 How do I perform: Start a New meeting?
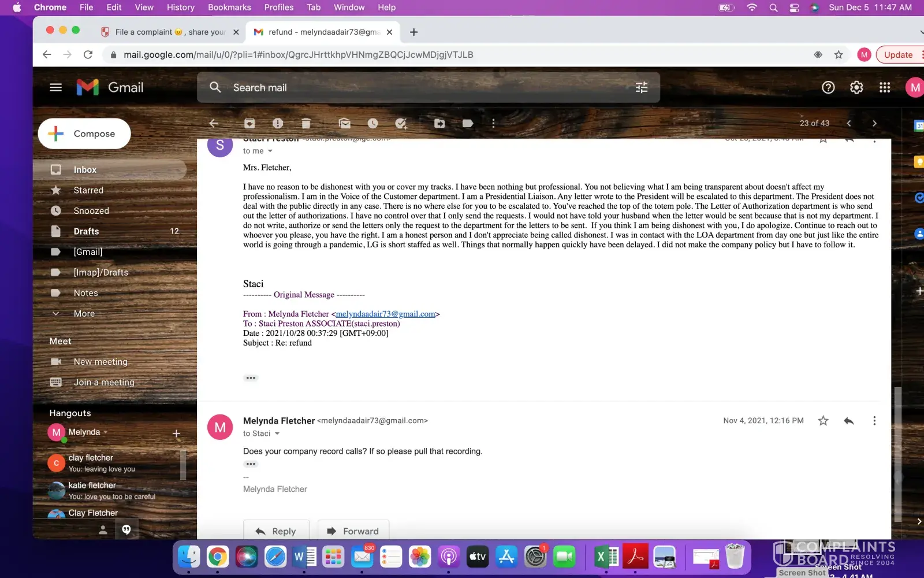(100, 362)
